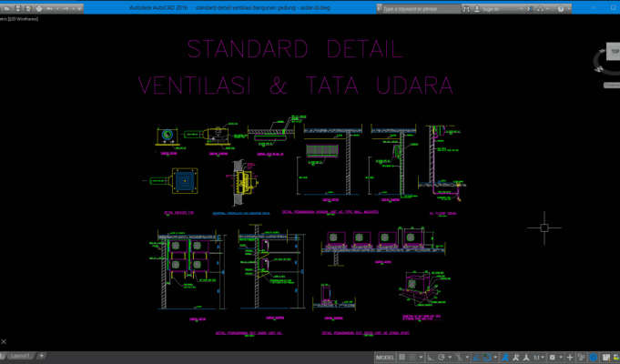Toggle annotation visibility blue figure icon
Image resolution: width=620 pixels, height=364 pixels.
[x=505, y=358]
